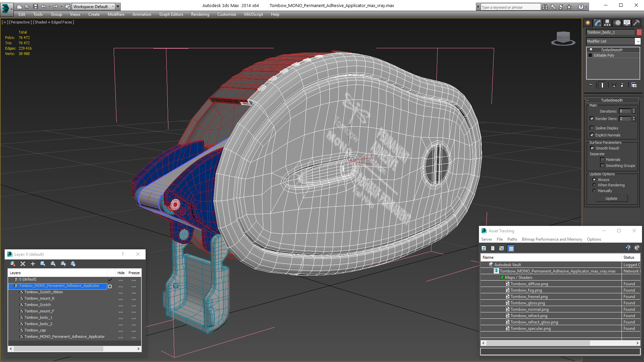Open Configure Modifier Sets icon
Screen dimensions: 644x362
coord(634,85)
